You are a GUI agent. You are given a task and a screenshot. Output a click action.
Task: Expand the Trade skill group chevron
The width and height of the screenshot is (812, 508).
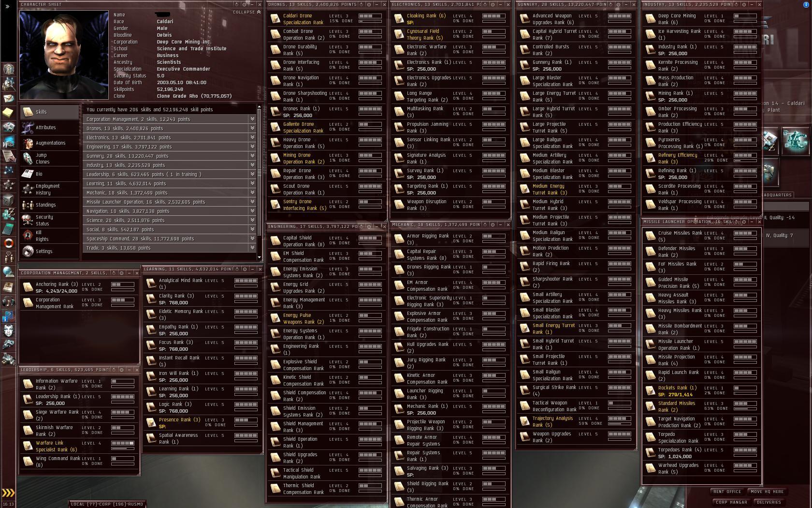click(x=252, y=248)
